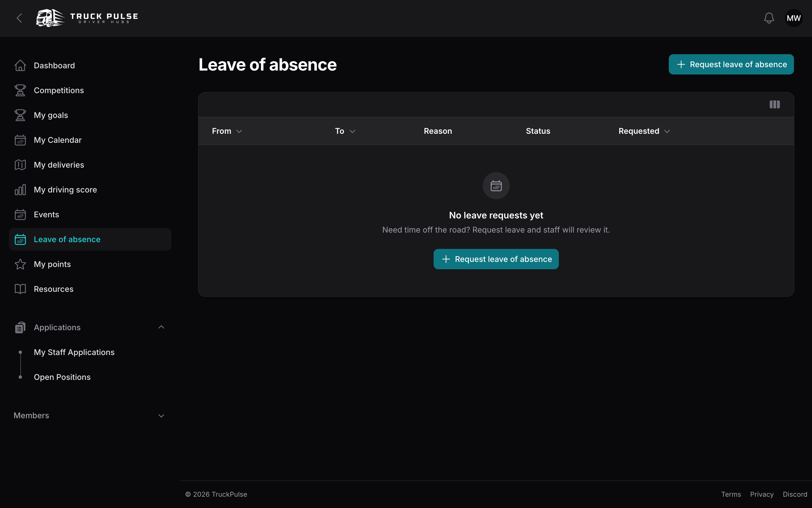Sort by From column chevron

click(x=239, y=131)
